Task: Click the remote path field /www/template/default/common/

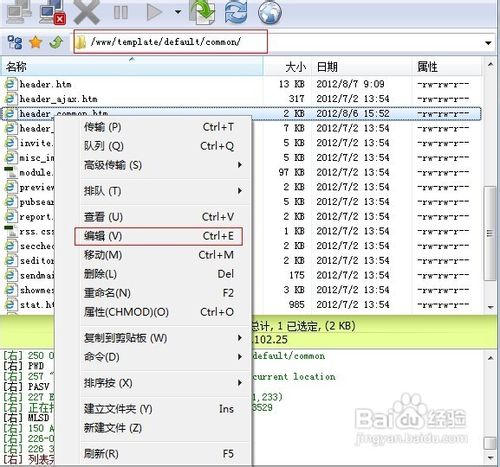Action: pos(171,42)
